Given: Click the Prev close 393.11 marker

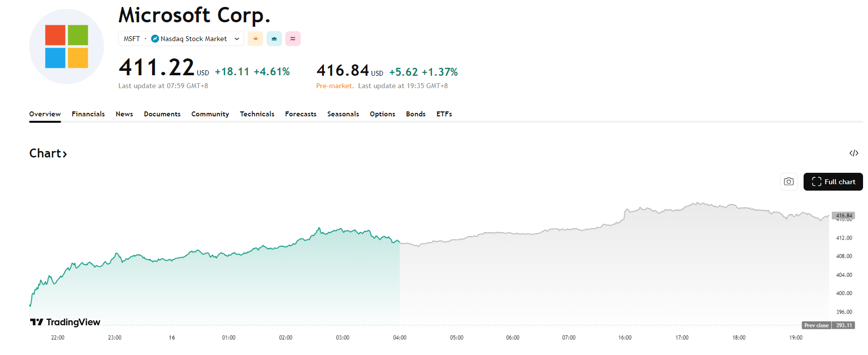Looking at the screenshot, I should [x=828, y=325].
